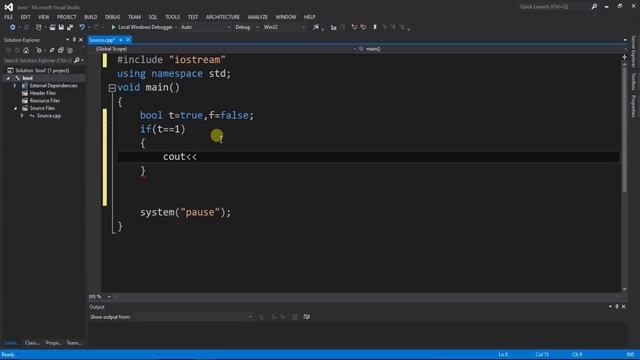Open the TEAM menu
The width and height of the screenshot is (640, 360).
tap(134, 17)
